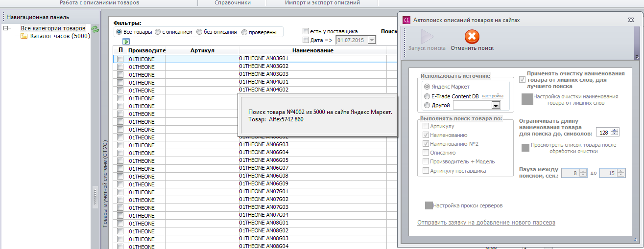
Task: Open the date dropdown showing 01.07.2015
Action: (372, 40)
